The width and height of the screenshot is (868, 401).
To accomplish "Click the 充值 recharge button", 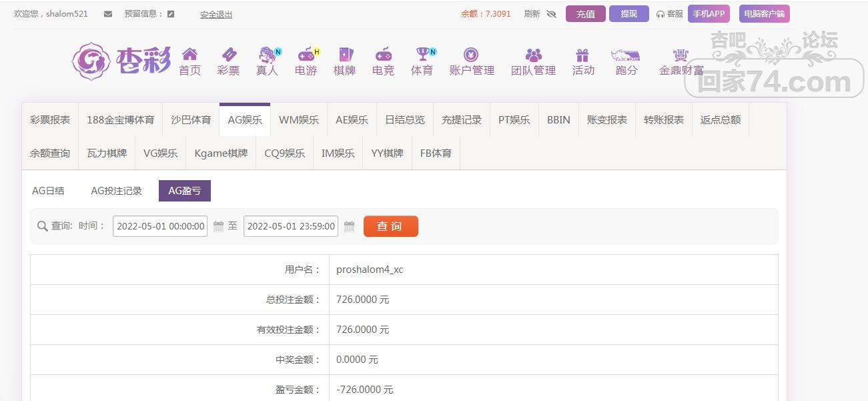I will tap(585, 14).
